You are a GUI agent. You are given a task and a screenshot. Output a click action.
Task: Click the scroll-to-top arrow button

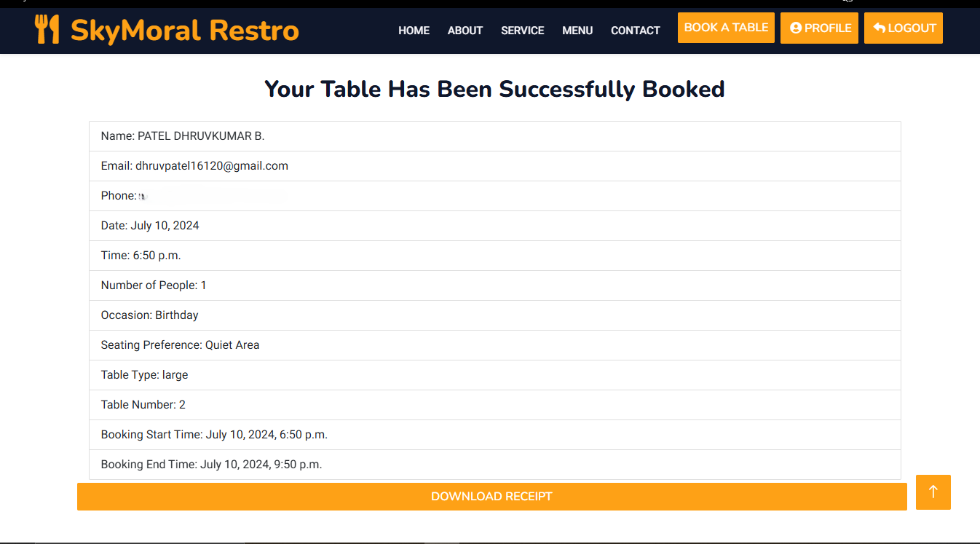click(x=933, y=492)
